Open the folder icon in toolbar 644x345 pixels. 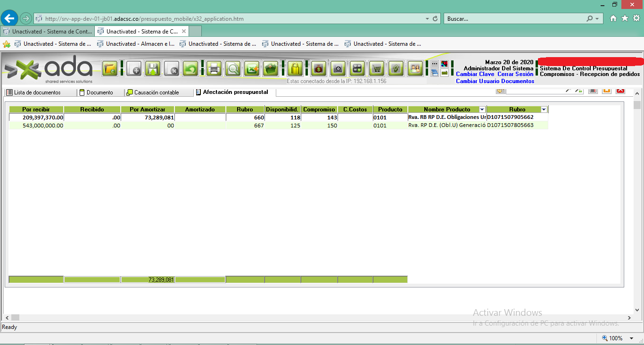(x=110, y=69)
